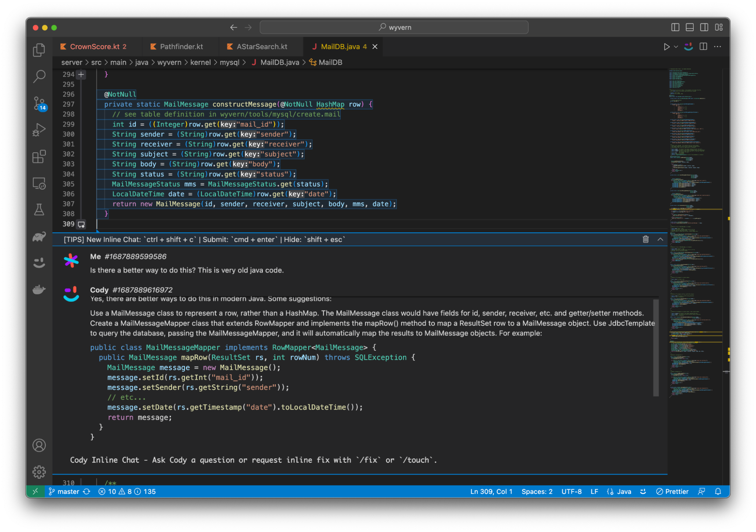
Task: Switch to AStarSearch.kt tab
Action: coord(261,46)
